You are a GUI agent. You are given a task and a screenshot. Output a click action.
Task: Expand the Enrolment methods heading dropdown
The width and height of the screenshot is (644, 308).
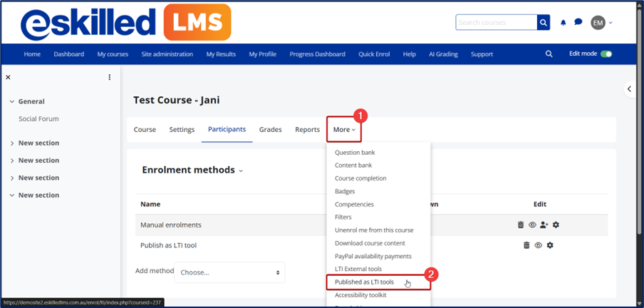[x=241, y=171]
